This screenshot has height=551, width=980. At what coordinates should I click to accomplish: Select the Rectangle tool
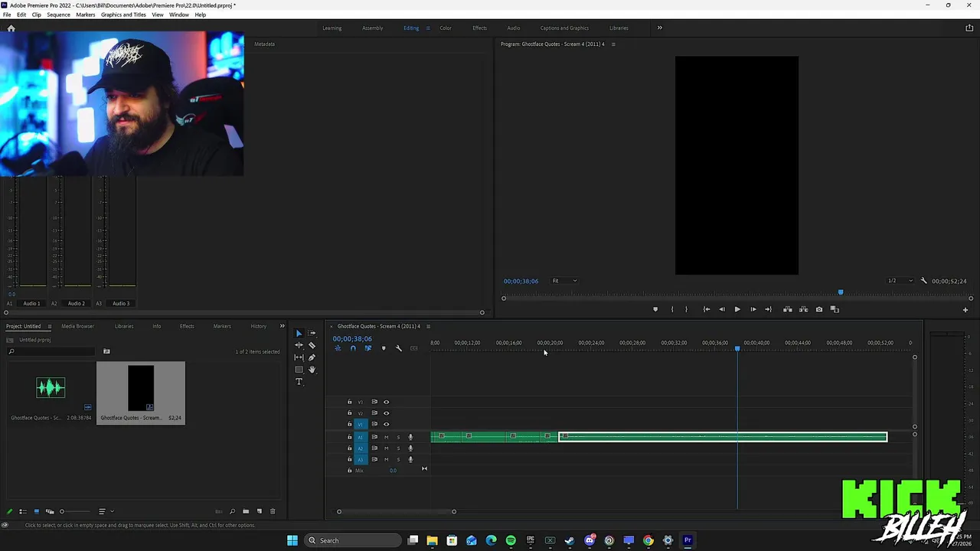tap(299, 370)
